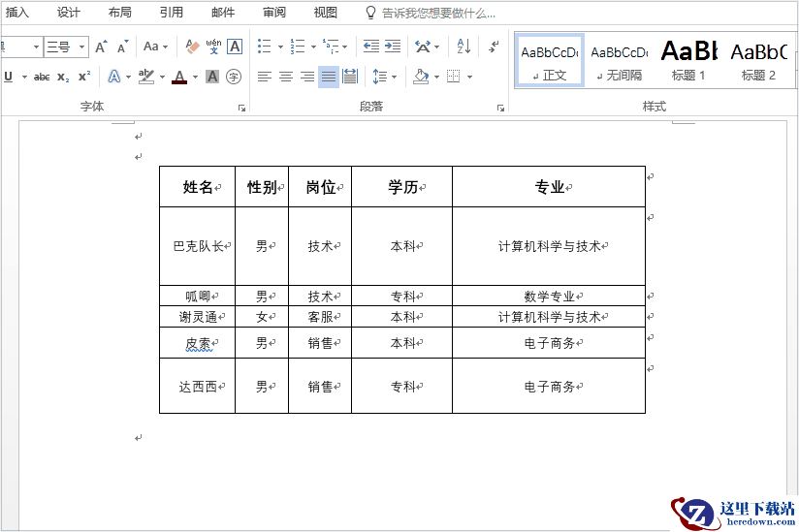Open the font name dropdown arrow

(x=36, y=47)
